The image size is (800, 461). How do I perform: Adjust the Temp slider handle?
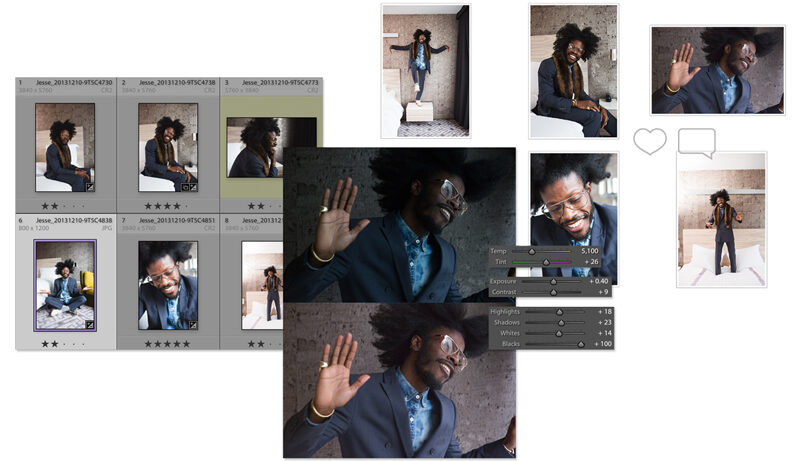[532, 251]
